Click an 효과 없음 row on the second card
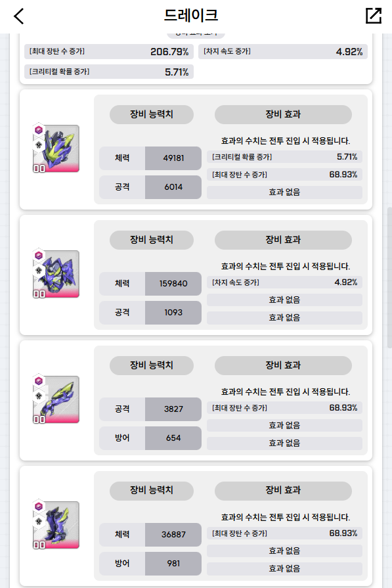Screen dimensions: 392x588 coord(284,300)
